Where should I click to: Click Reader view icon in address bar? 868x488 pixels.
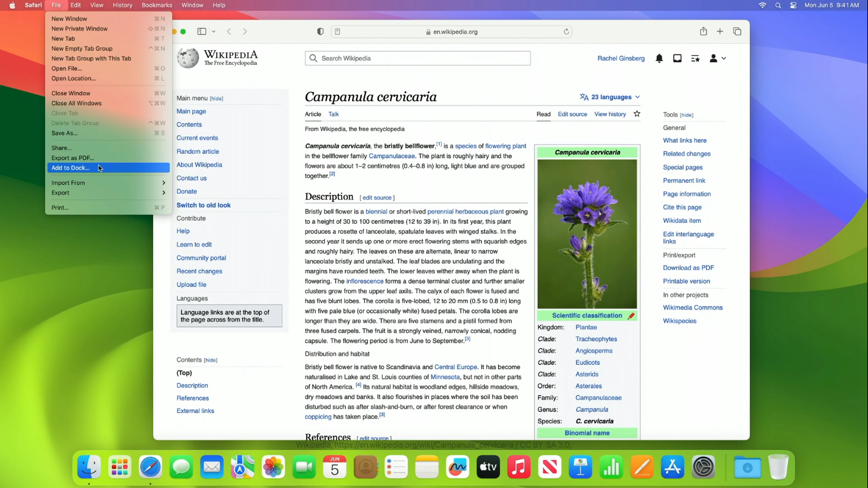click(337, 32)
